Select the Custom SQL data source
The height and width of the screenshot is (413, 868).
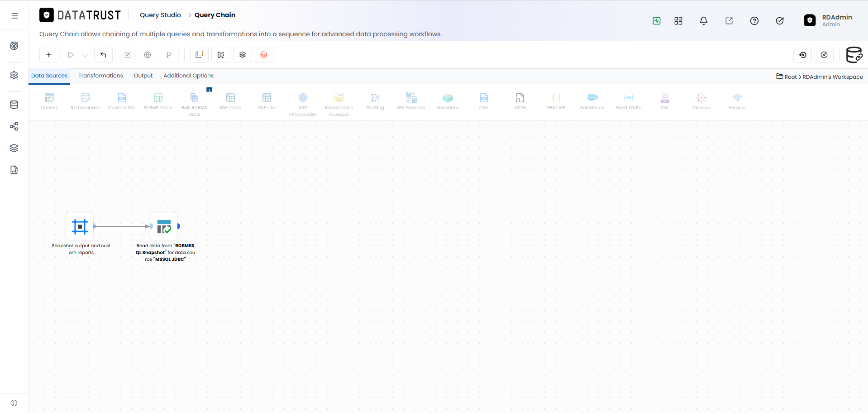122,101
